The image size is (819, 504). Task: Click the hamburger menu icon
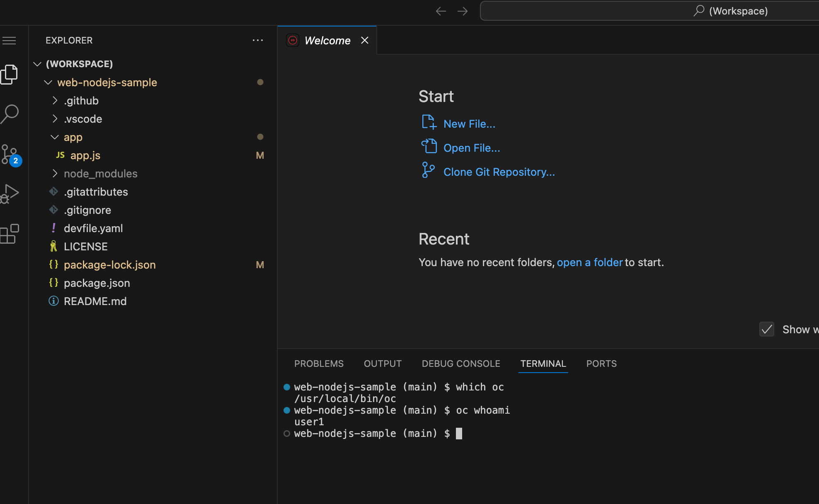tap(9, 41)
